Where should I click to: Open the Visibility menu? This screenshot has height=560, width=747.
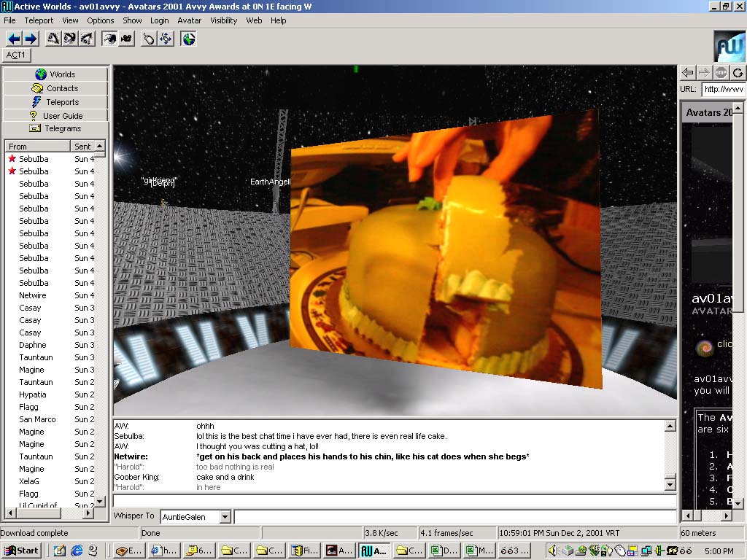224,20
